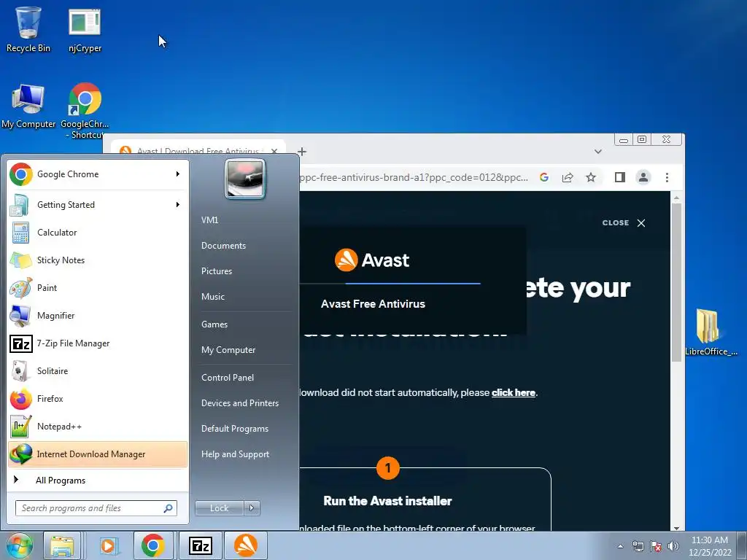Open Windows Media Player taskbar icon

pyautogui.click(x=108, y=545)
